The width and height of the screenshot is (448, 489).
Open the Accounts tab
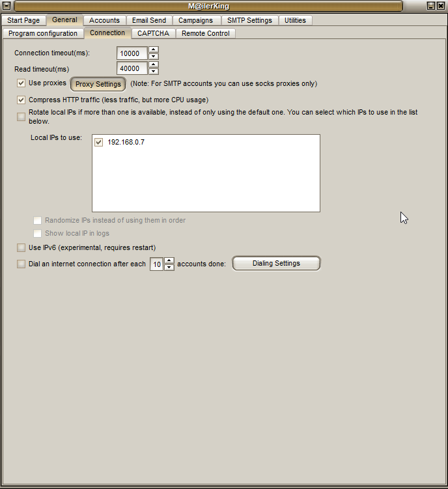(x=104, y=20)
